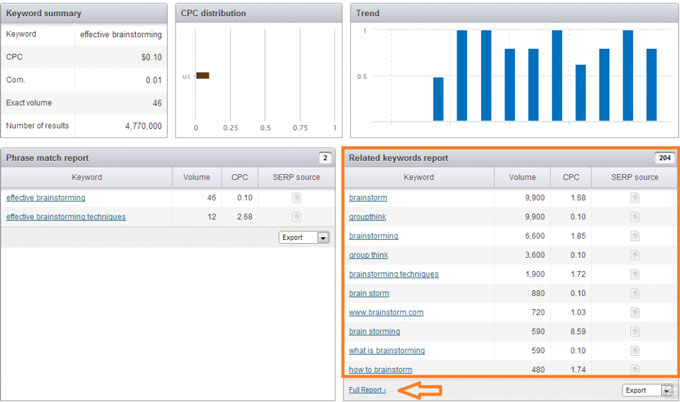Open 'effective brainstorming' keyword link
The image size is (680, 402).
click(x=46, y=198)
